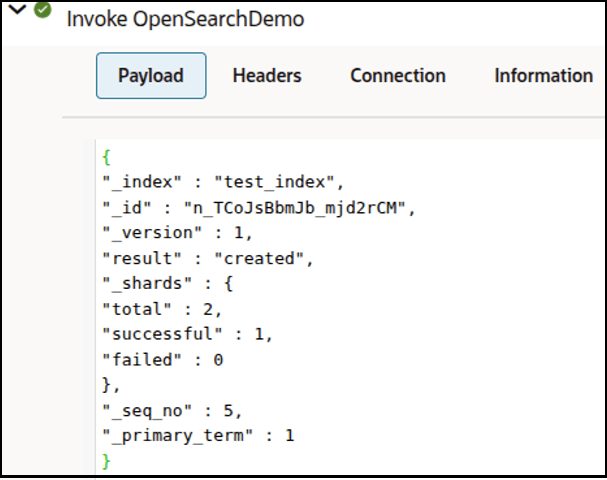607x480 pixels.
Task: Click the "_index" : "test_index" line
Action: tap(223, 182)
